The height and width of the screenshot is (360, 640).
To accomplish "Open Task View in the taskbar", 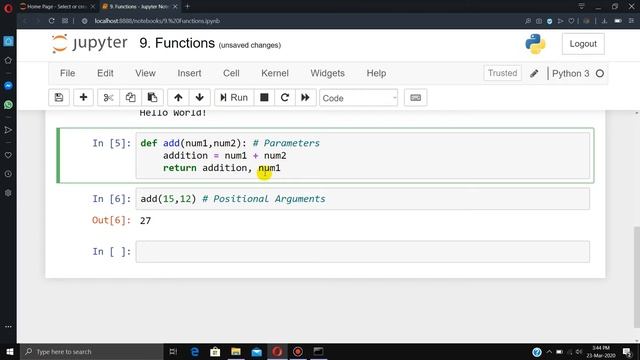I will tap(173, 351).
